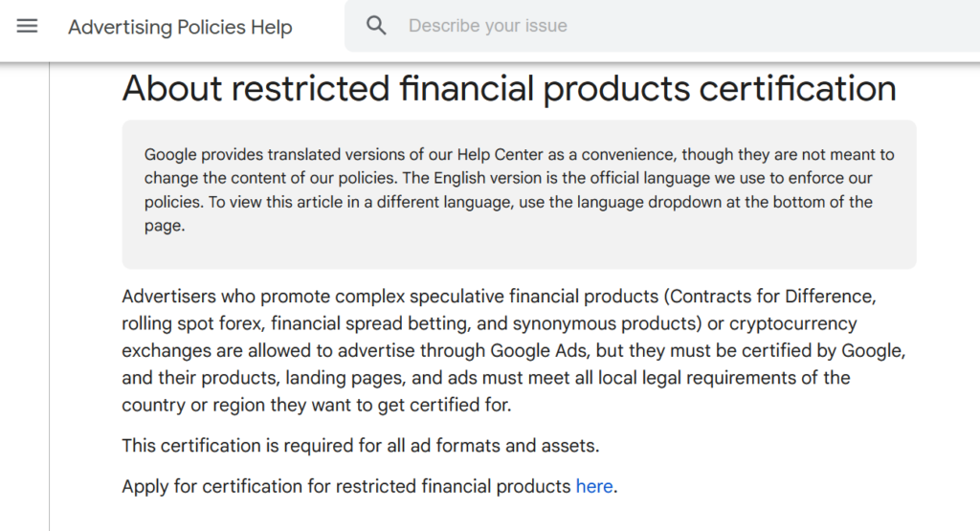980x531 pixels.
Task: Open the "here" certification application link
Action: (593, 486)
